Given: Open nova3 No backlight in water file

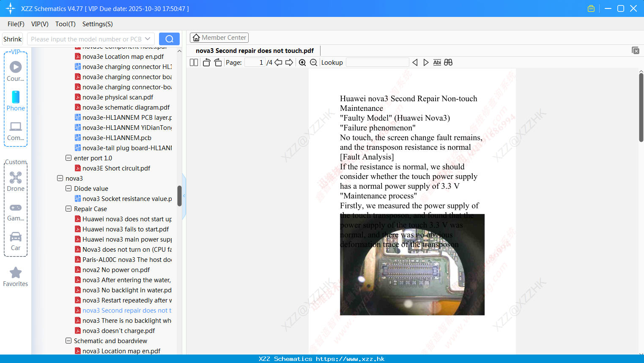Looking at the screenshot, I should tap(123, 290).
